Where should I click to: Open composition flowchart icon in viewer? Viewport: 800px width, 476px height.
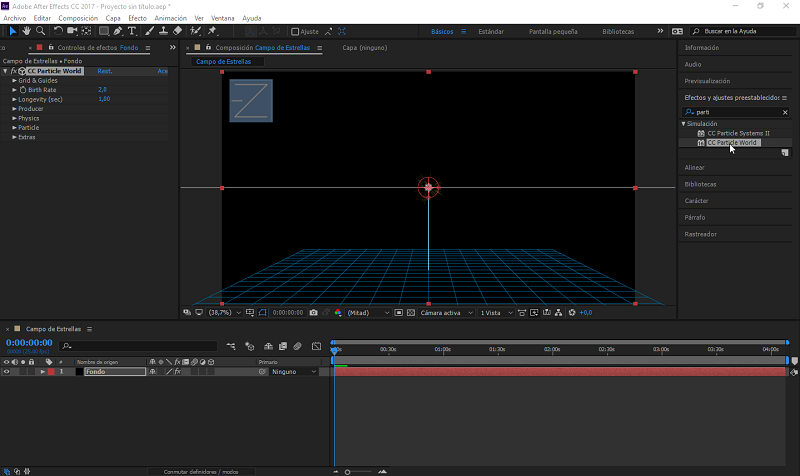tap(558, 313)
